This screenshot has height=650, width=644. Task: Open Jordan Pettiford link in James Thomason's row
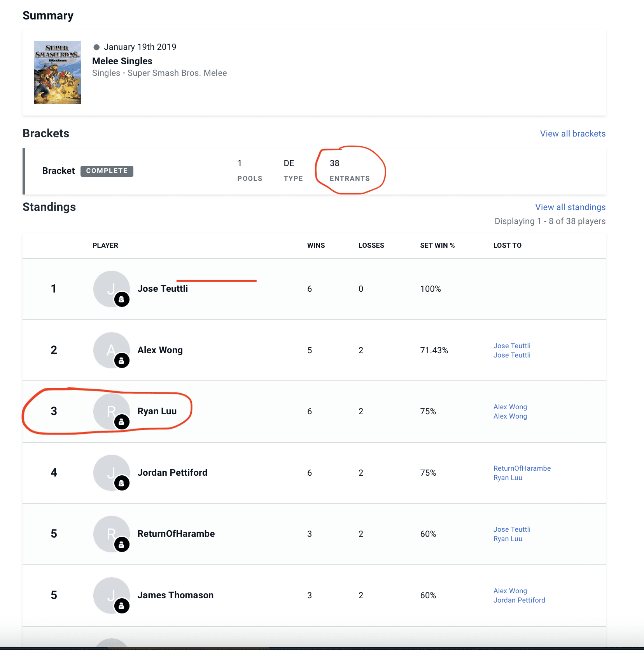point(519,600)
